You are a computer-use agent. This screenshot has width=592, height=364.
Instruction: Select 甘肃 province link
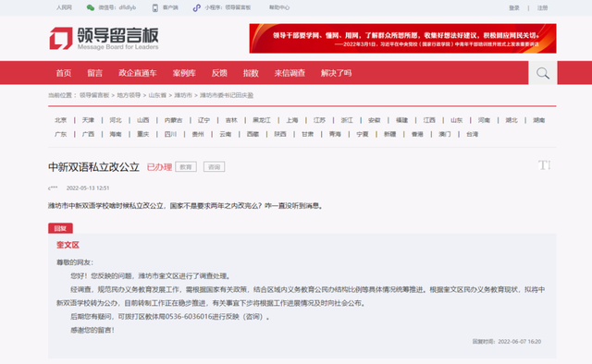(x=308, y=134)
